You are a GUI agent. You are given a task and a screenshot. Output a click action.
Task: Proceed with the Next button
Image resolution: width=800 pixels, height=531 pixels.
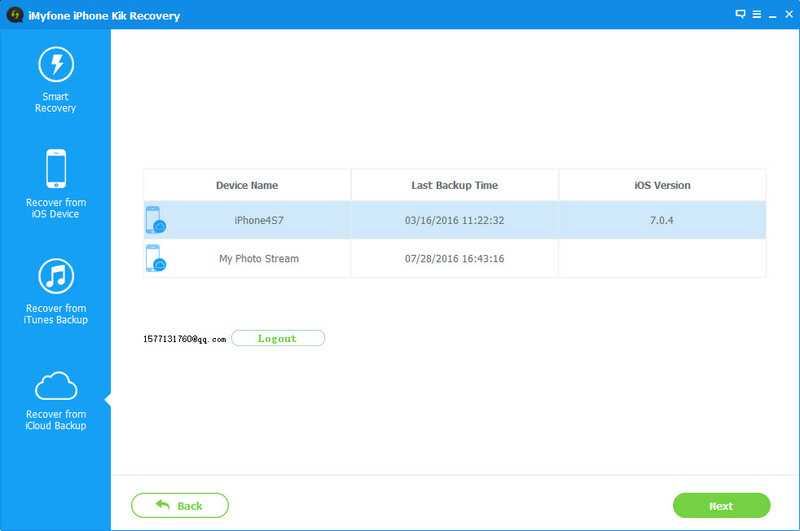[x=721, y=505]
